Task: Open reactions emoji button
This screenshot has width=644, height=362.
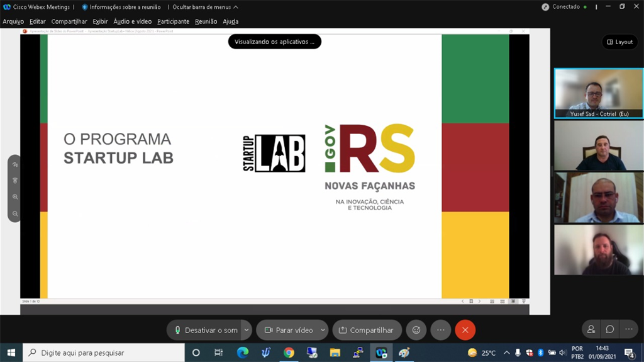Action: (416, 330)
